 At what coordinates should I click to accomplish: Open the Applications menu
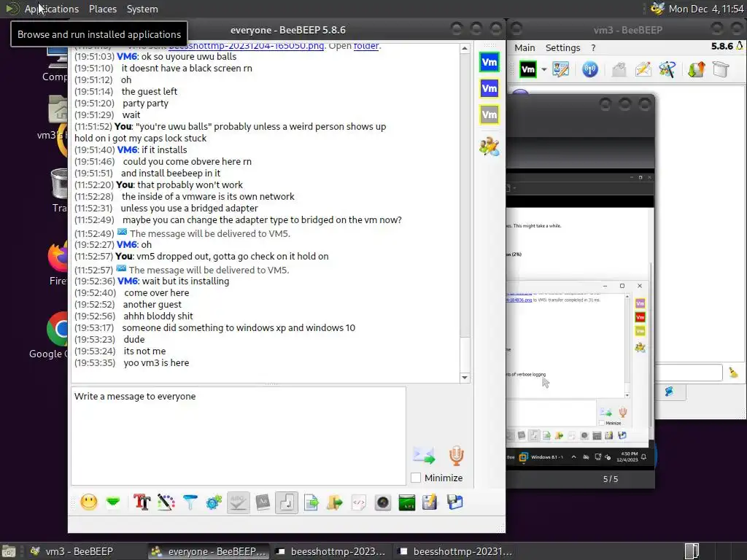[x=52, y=9]
